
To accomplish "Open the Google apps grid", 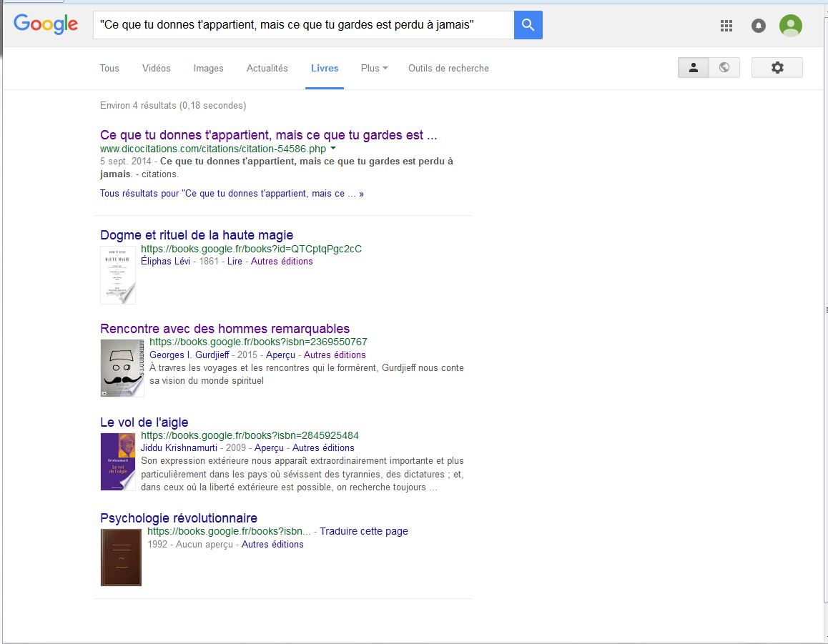I will 726,25.
